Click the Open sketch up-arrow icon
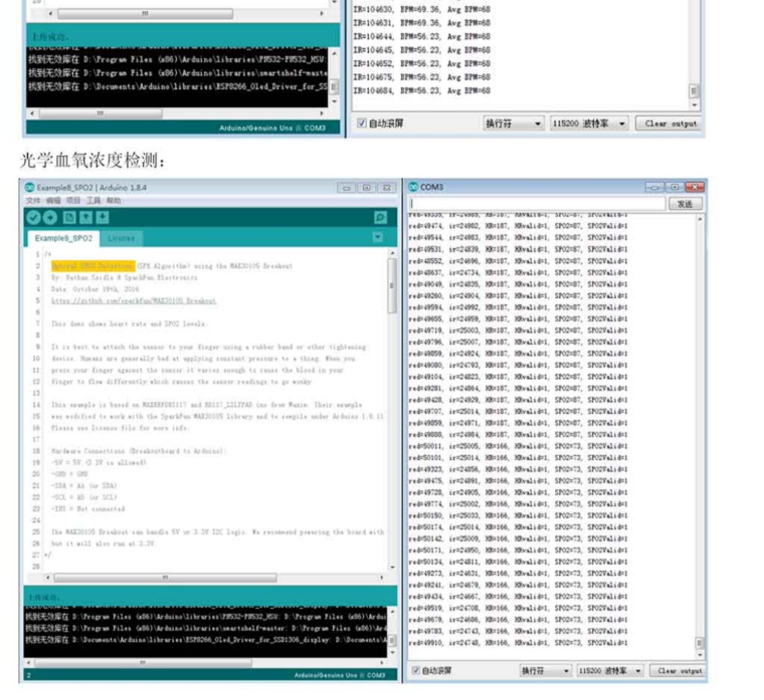 [86, 218]
